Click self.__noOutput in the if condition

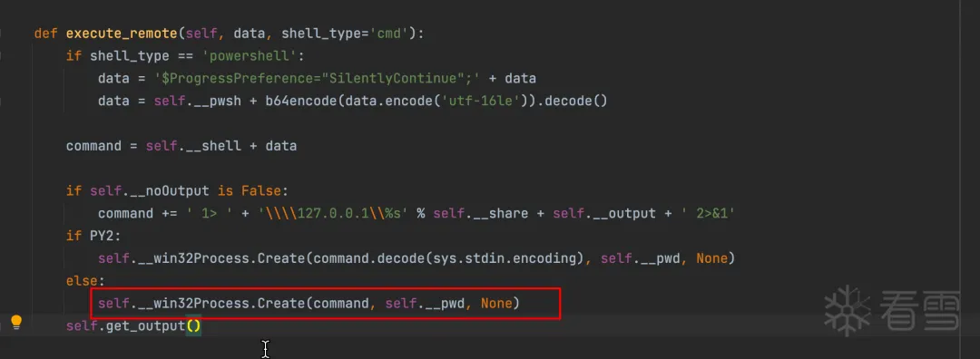click(x=150, y=191)
